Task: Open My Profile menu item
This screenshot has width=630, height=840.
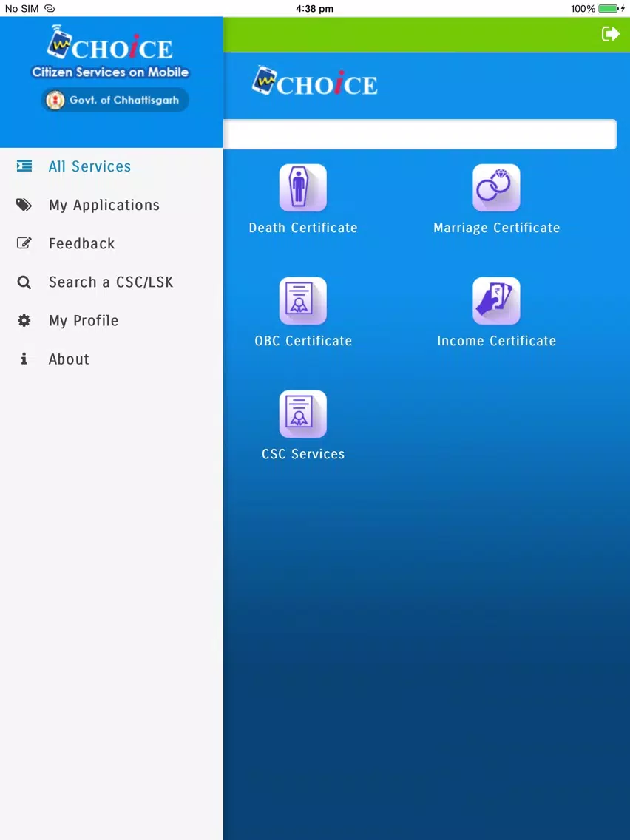Action: coord(112,320)
